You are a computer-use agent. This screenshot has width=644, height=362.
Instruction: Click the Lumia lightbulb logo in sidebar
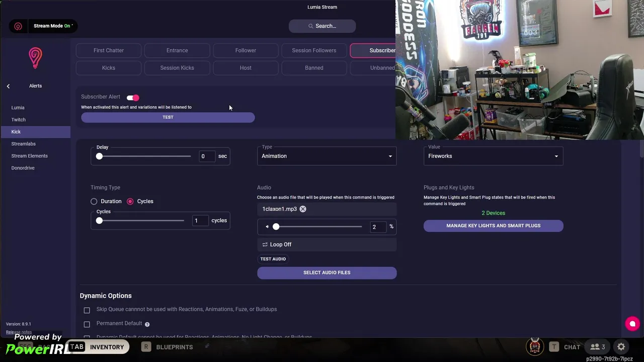tap(35, 58)
